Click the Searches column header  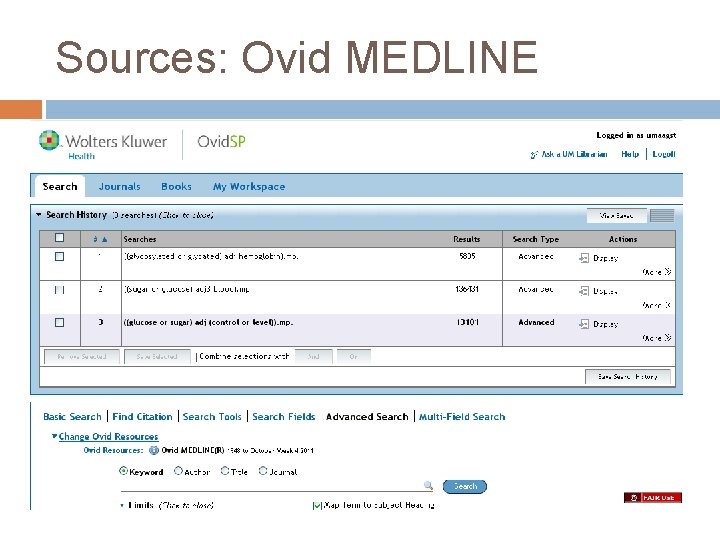140,239
